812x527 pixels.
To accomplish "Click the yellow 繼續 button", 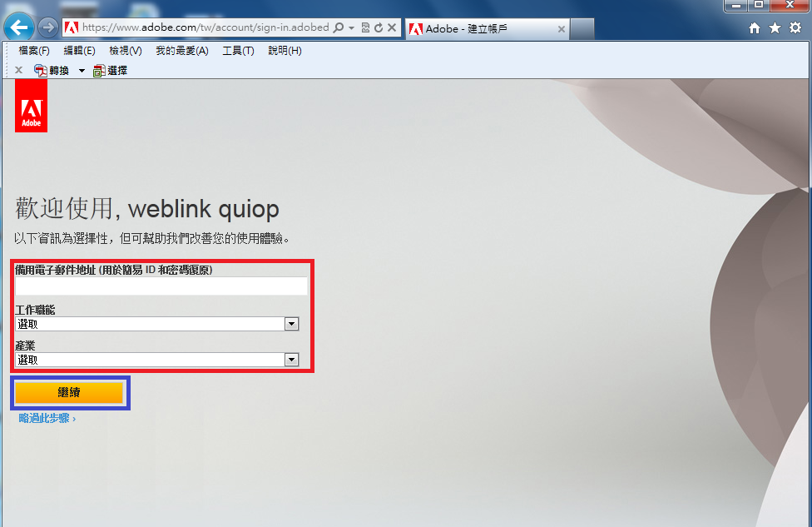I will (69, 393).
